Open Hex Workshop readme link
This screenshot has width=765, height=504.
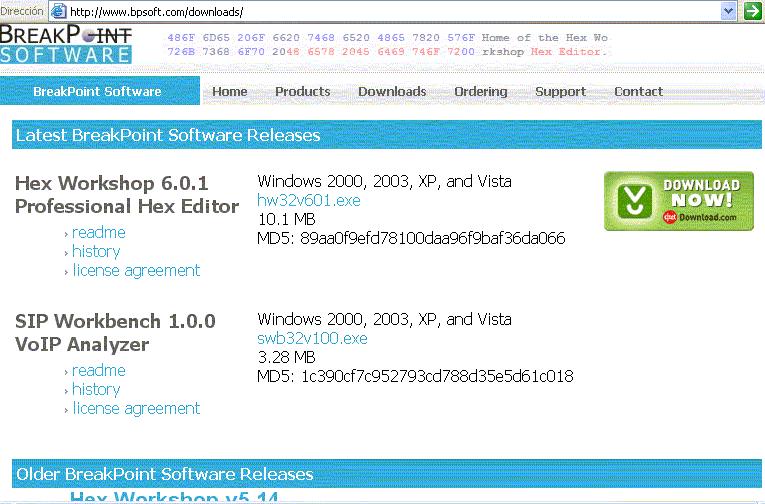[x=99, y=232]
